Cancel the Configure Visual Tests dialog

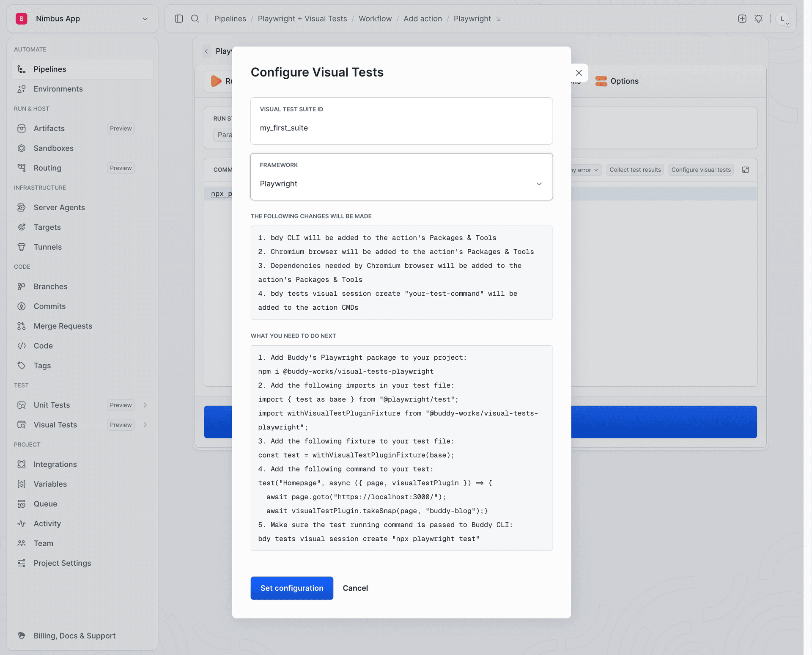[x=355, y=588]
